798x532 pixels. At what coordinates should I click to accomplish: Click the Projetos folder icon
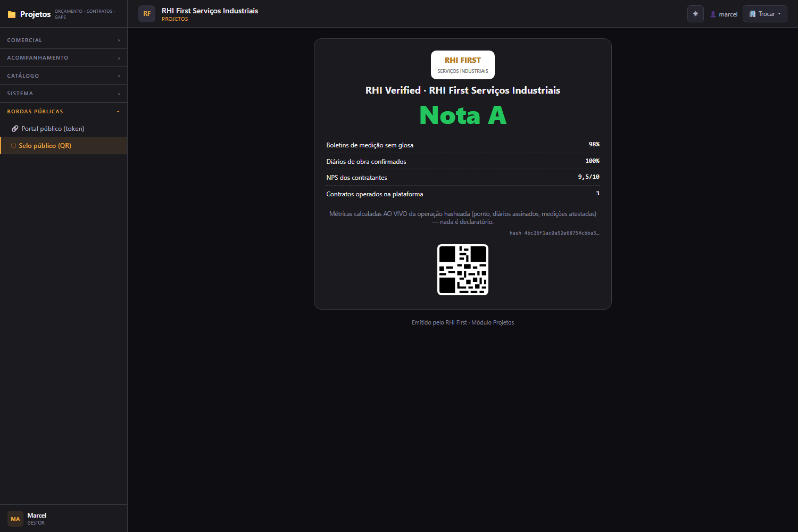(12, 14)
